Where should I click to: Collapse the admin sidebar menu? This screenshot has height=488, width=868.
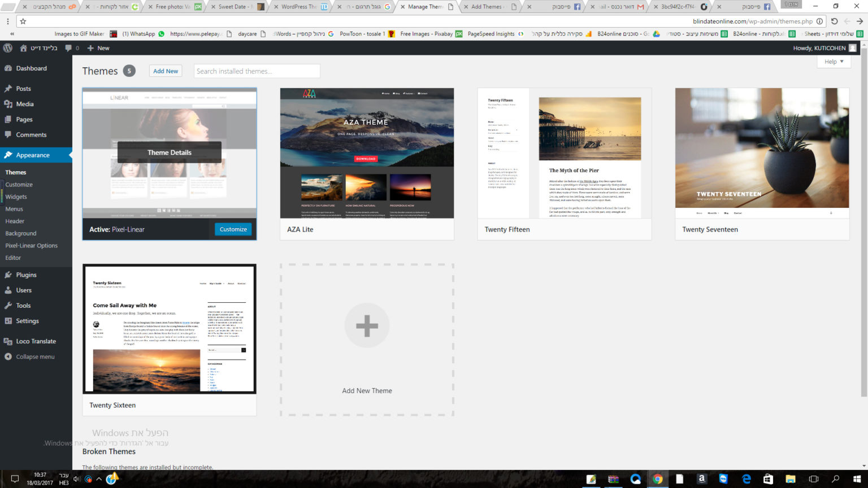tap(35, 357)
